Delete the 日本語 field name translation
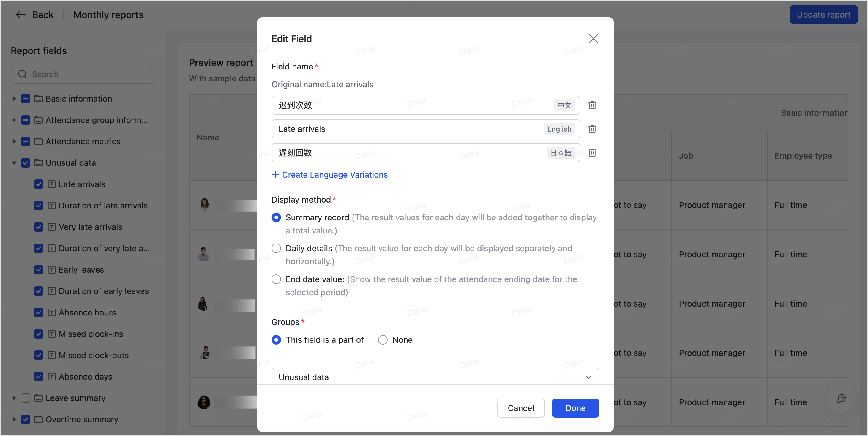This screenshot has width=868, height=436. coord(592,153)
